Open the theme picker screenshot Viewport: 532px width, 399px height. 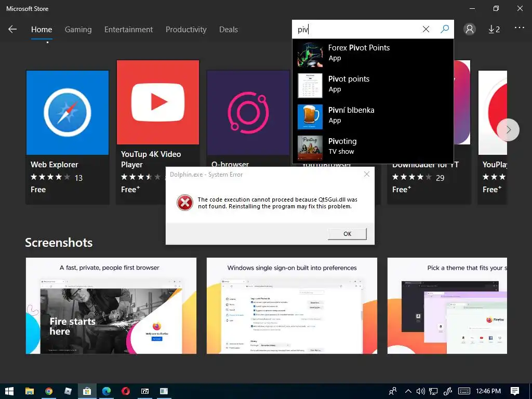coord(447,305)
